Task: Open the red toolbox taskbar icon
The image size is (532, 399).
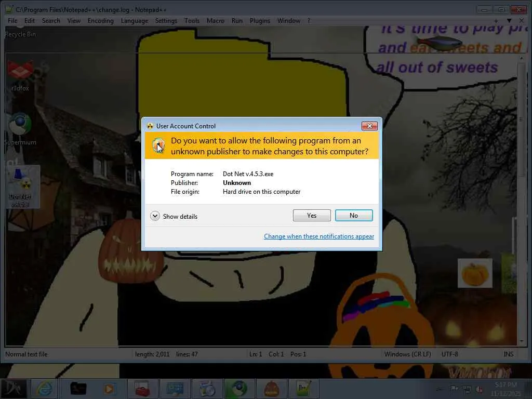Action: [x=142, y=389]
